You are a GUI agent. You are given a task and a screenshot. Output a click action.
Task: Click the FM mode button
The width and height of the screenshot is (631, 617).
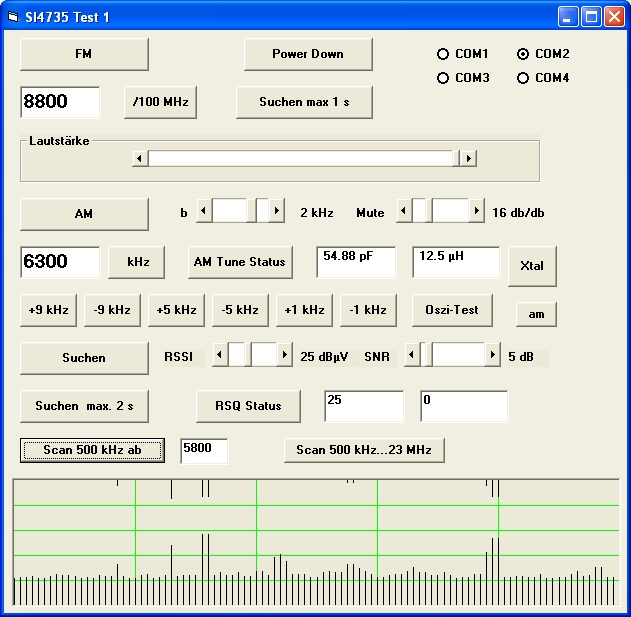pos(84,54)
